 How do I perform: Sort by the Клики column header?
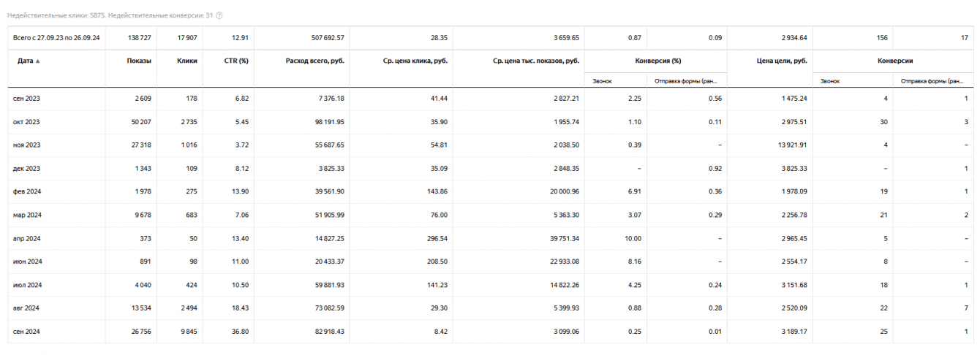[186, 61]
